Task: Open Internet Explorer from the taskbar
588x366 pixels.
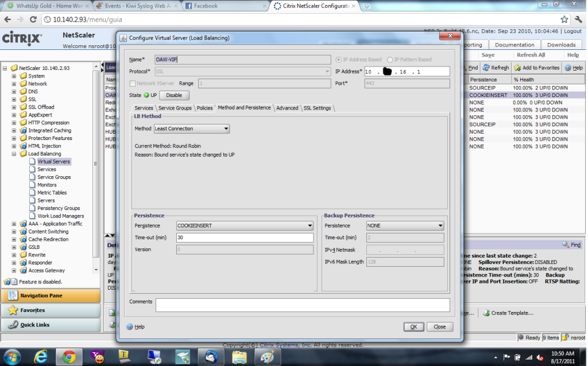Action: tap(40, 357)
